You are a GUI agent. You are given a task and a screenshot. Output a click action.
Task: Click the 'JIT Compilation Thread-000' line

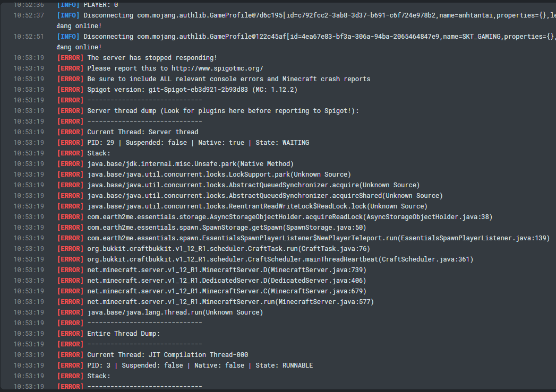pos(167,355)
